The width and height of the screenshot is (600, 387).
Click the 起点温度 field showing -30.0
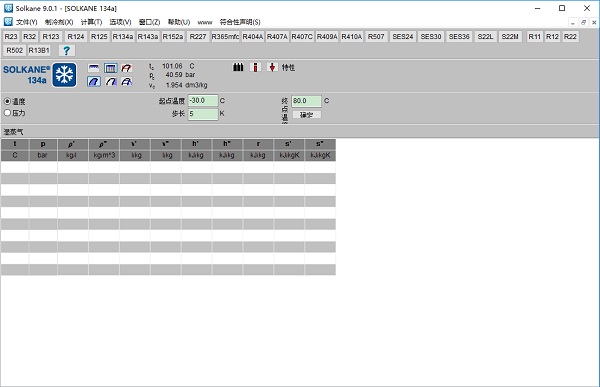(x=203, y=101)
